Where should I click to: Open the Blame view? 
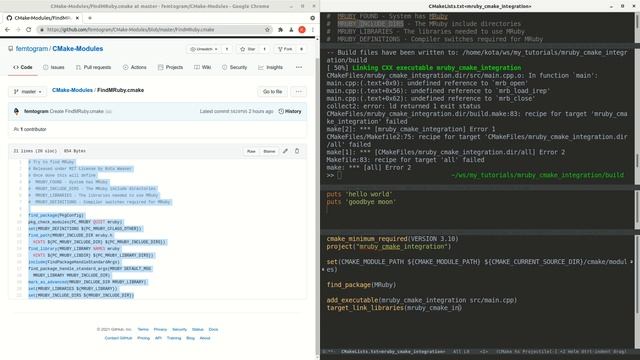[269, 151]
